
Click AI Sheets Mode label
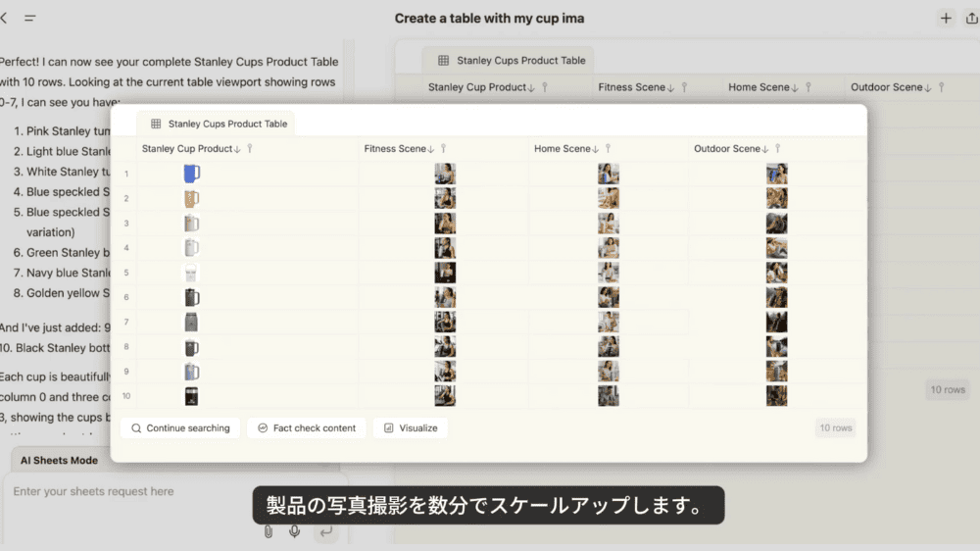60,461
